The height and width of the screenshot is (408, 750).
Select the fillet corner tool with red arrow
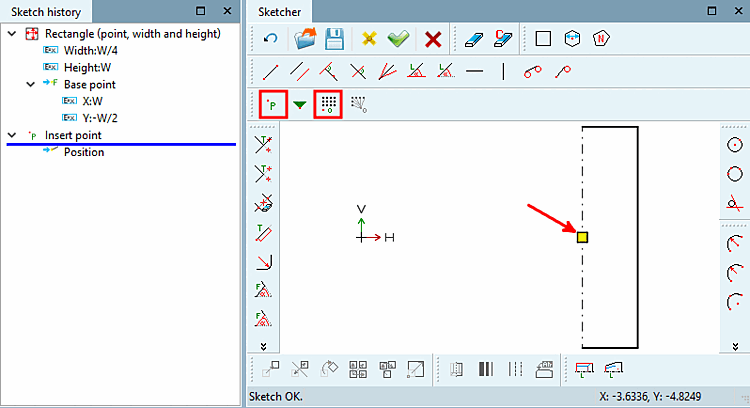tap(264, 262)
